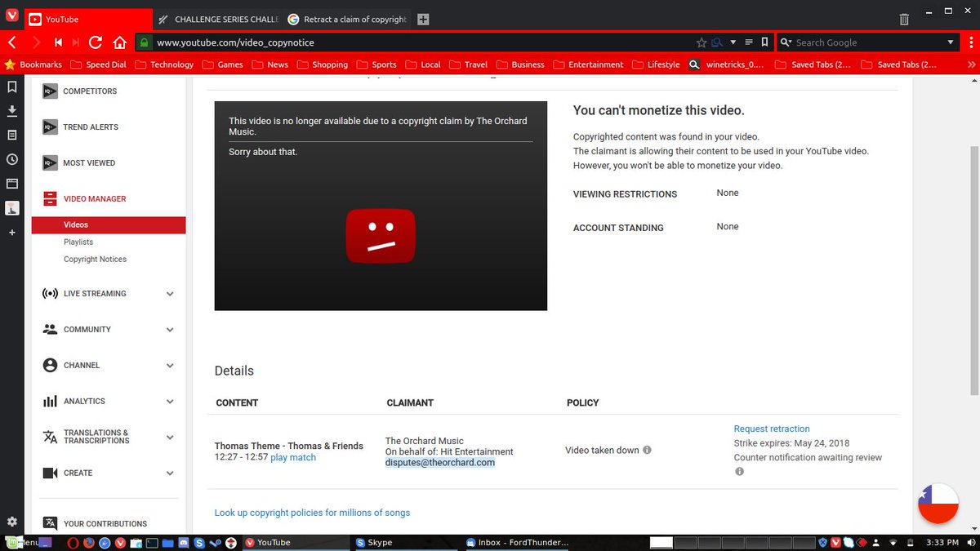
Task: Open the Window panel in Vivaldi sidebar
Action: [x=11, y=184]
